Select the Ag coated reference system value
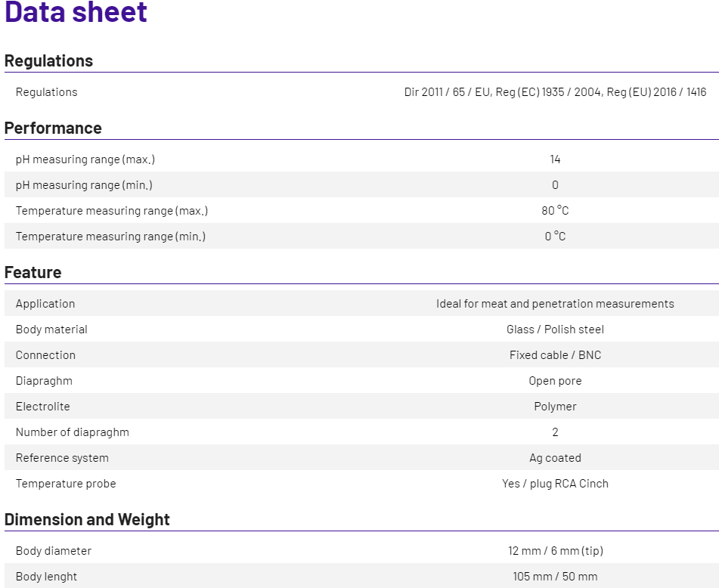 click(x=555, y=458)
